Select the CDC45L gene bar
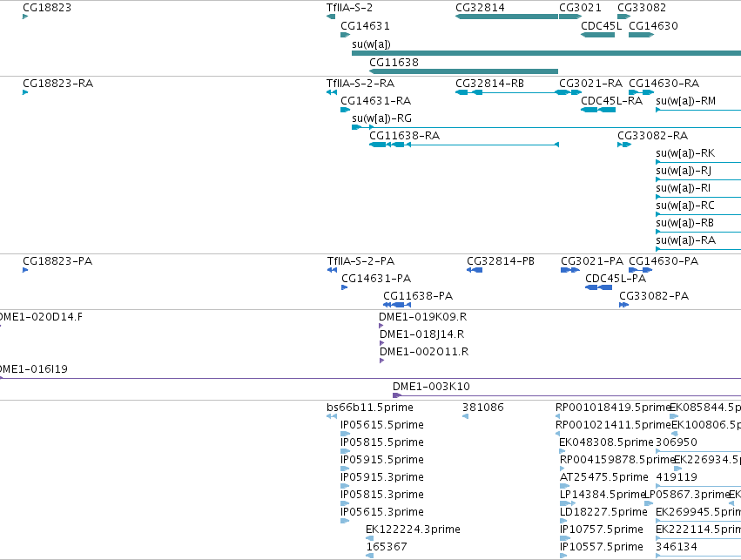 [598, 35]
